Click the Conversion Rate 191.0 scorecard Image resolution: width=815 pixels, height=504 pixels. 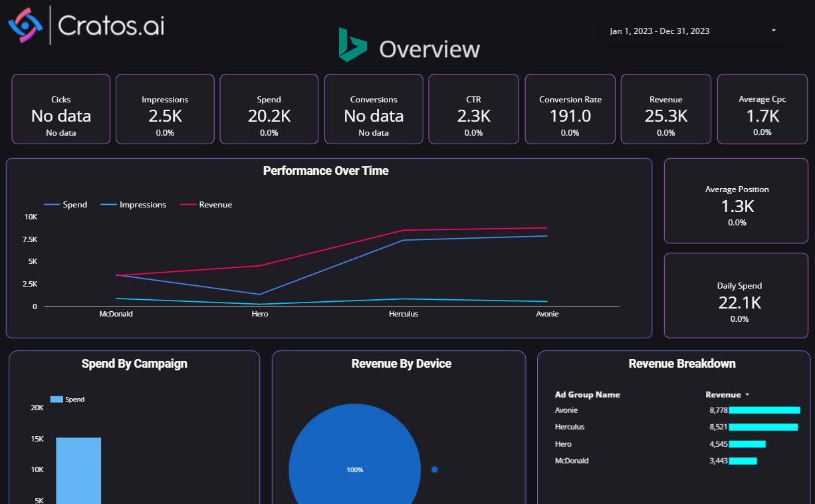[x=570, y=109]
